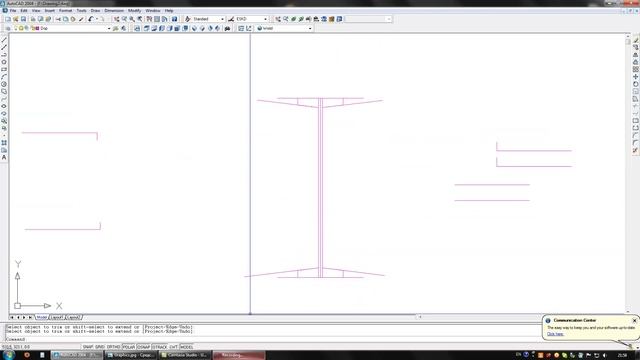640x360 pixels.
Task: Click the Mirror tool in Modify toolbar
Action: click(636, 55)
